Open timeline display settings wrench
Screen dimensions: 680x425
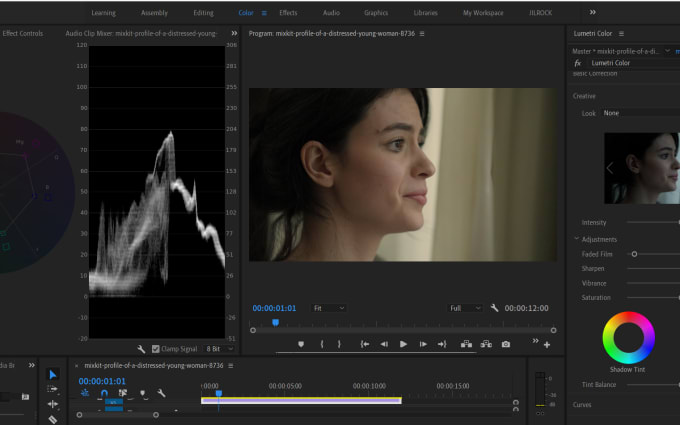click(161, 393)
